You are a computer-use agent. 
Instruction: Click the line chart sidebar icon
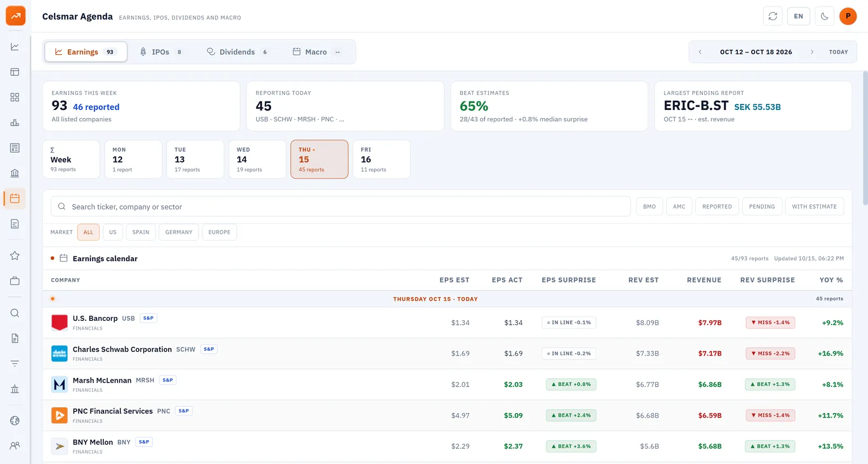click(15, 47)
